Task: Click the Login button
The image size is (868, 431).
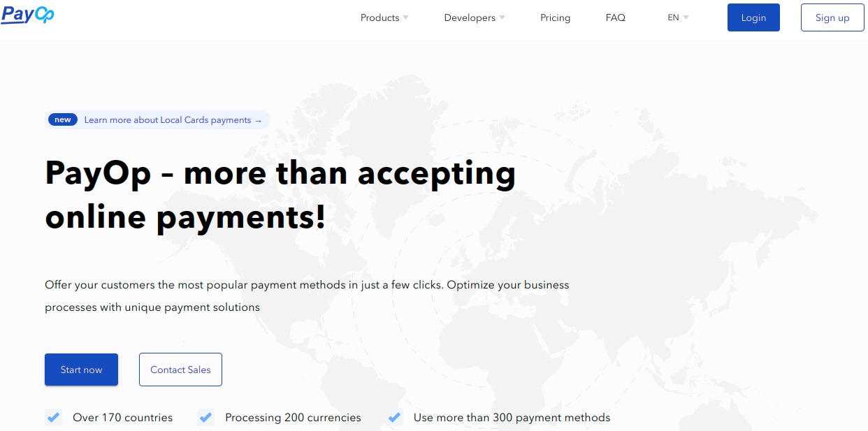Action: 753,17
